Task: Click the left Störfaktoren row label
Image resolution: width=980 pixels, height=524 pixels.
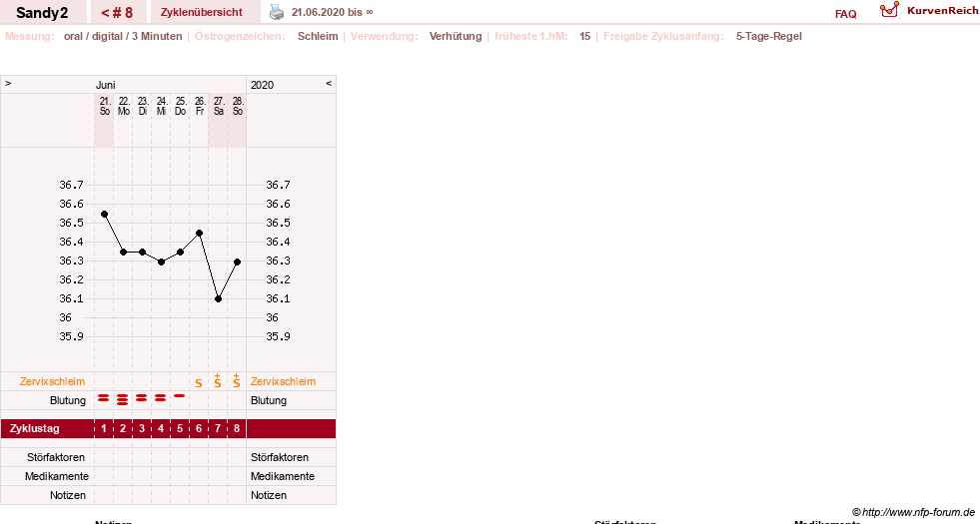Action: pyautogui.click(x=56, y=457)
